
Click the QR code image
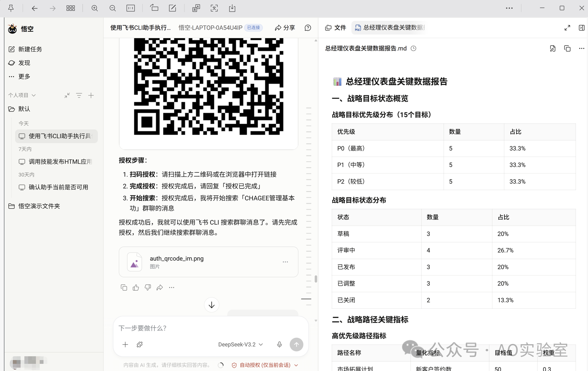click(x=209, y=86)
